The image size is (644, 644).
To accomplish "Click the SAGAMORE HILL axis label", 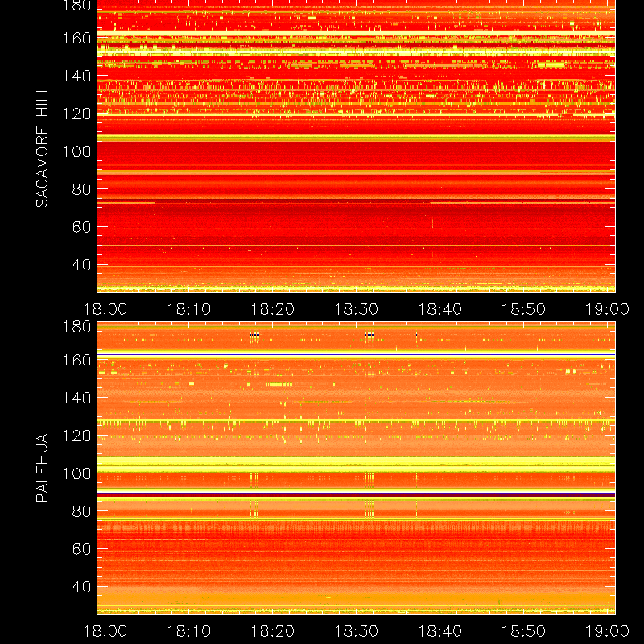I will (43, 147).
